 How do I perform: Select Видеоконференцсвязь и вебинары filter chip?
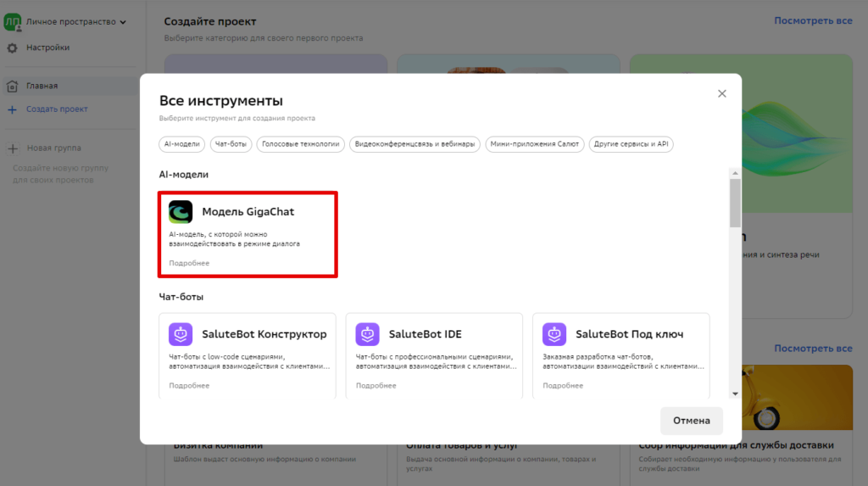(x=415, y=144)
